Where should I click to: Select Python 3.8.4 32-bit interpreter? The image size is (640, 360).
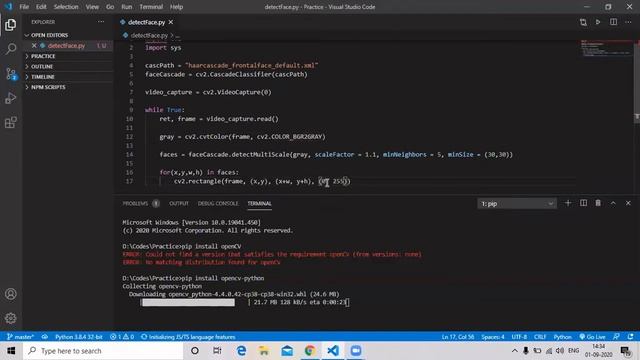(79, 337)
